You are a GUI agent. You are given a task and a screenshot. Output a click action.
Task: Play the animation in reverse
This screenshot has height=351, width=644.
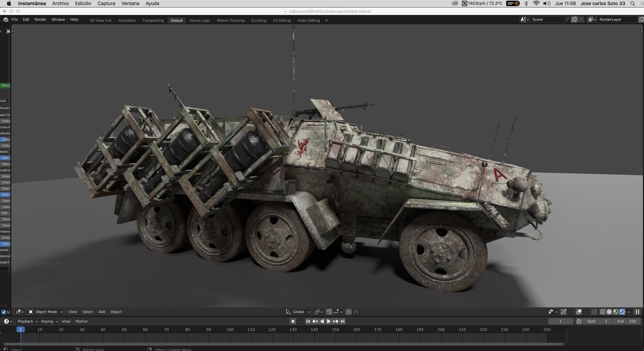(322, 321)
